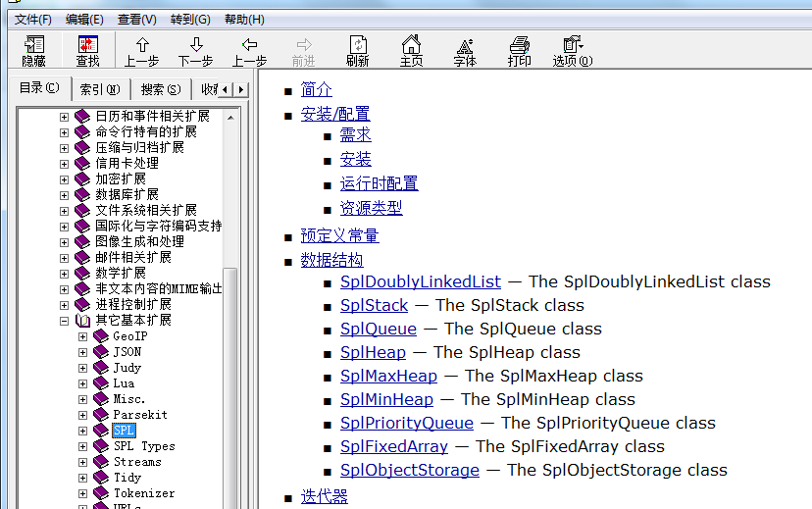Image resolution: width=812 pixels, height=509 pixels.
Task: Collapse the 其它基本扩展 tree node
Action: [x=64, y=321]
